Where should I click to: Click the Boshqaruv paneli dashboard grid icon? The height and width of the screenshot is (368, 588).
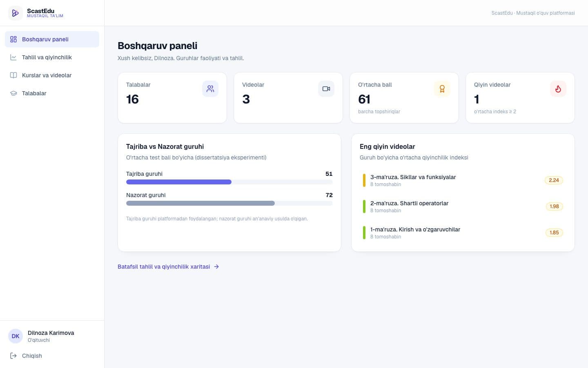(x=13, y=39)
